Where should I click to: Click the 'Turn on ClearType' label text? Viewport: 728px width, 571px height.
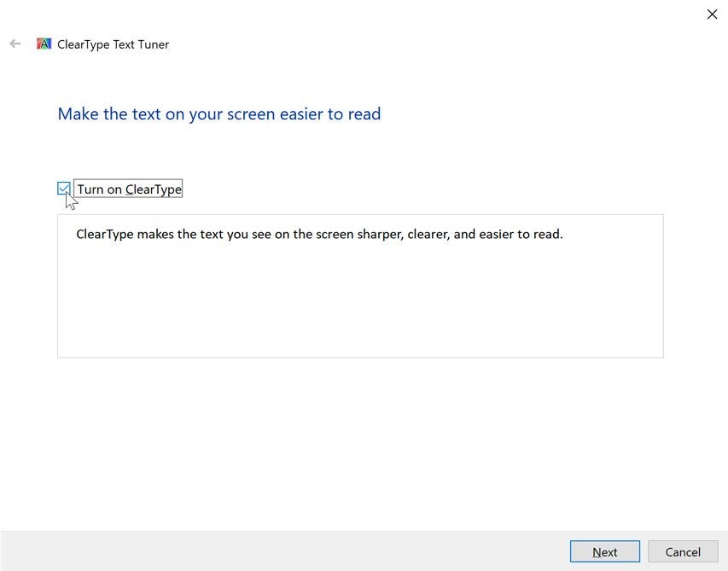click(x=127, y=188)
